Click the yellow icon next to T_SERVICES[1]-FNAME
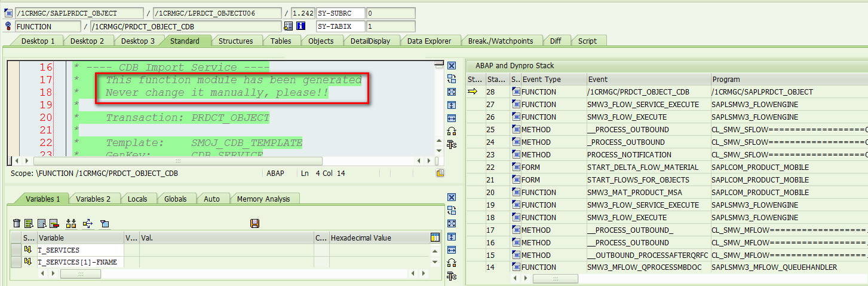Viewport: 868px width, 286px height. tap(28, 262)
